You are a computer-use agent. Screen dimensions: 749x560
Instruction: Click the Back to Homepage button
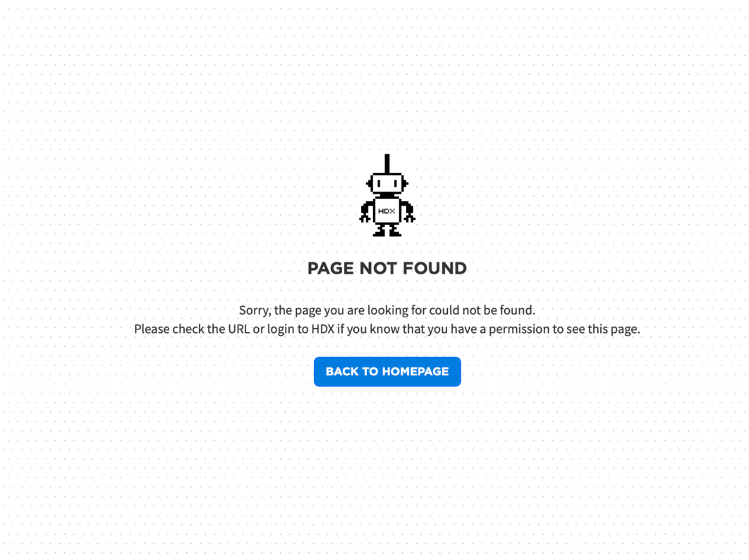[x=387, y=371]
